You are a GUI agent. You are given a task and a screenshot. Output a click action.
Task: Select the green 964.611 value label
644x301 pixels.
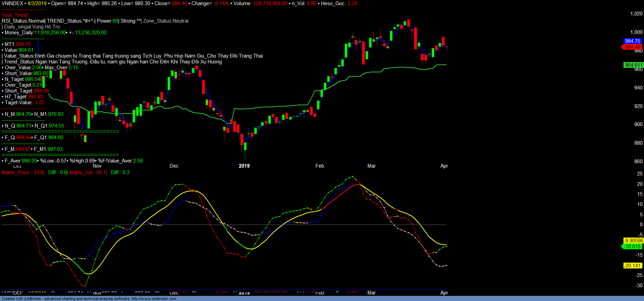[633, 65]
